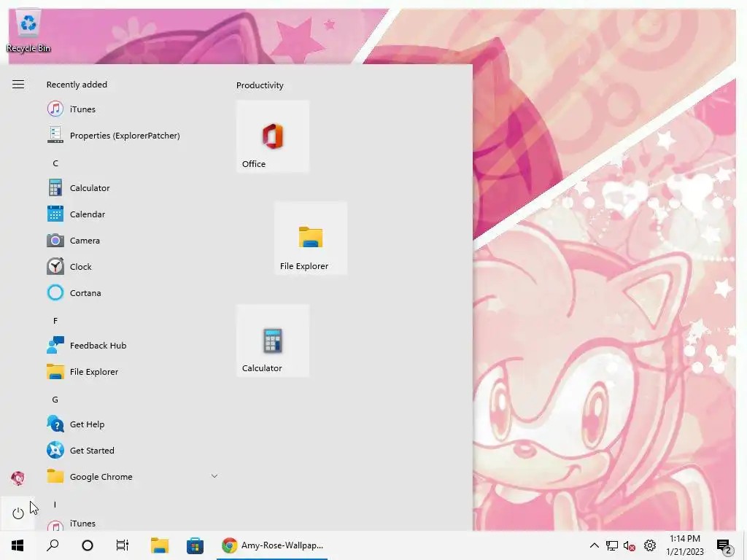
Task: Open Task View on taskbar
Action: (x=123, y=545)
